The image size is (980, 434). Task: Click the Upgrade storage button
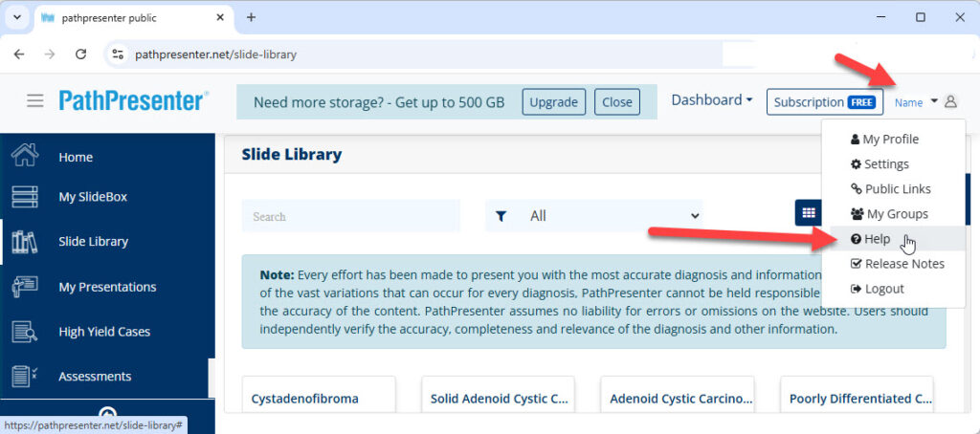coord(553,102)
